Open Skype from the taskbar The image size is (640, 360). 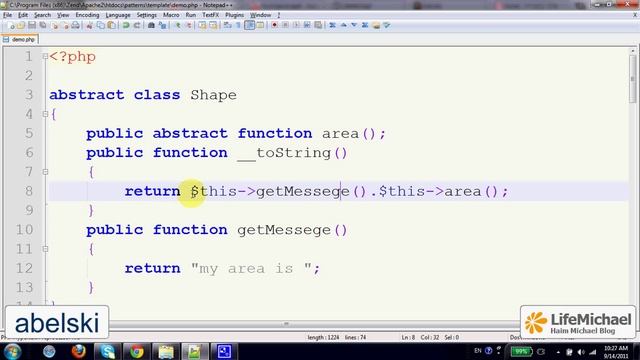pos(107,351)
